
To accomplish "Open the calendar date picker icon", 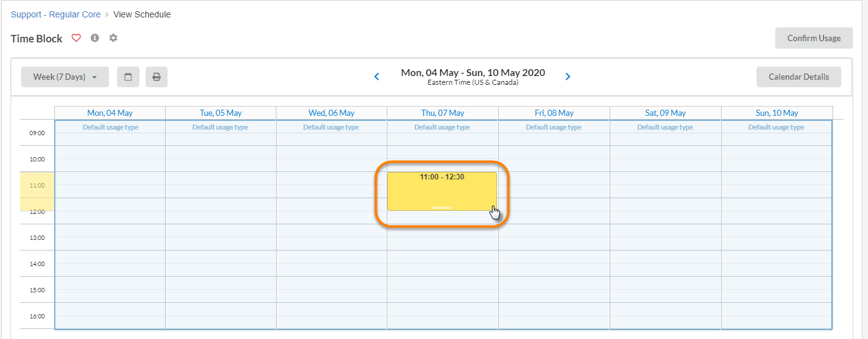I will (x=128, y=77).
